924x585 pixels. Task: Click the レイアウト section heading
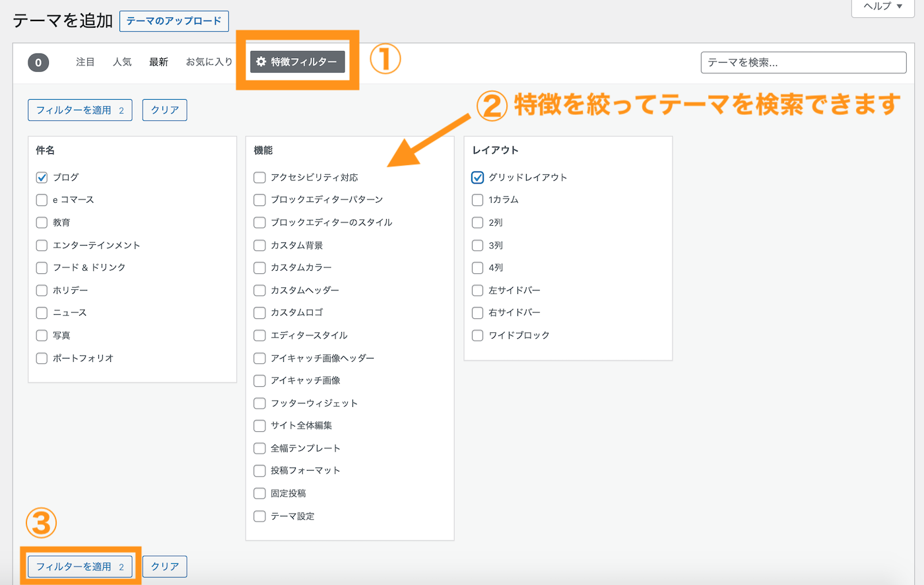496,151
